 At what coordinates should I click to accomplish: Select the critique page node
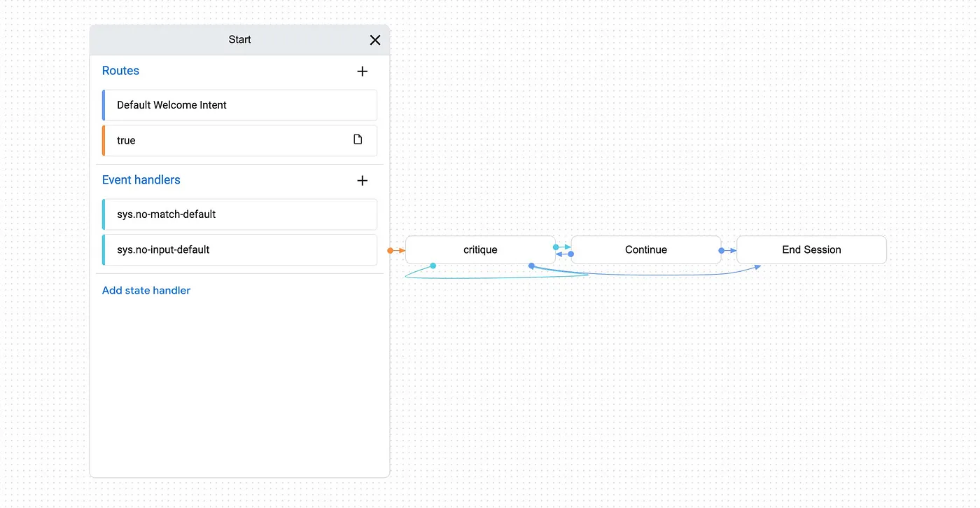point(480,249)
